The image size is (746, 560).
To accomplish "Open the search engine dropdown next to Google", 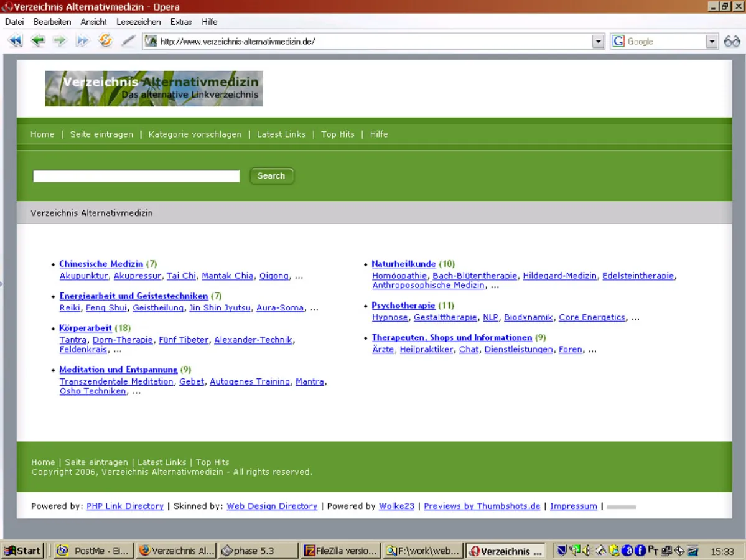I will coord(711,41).
